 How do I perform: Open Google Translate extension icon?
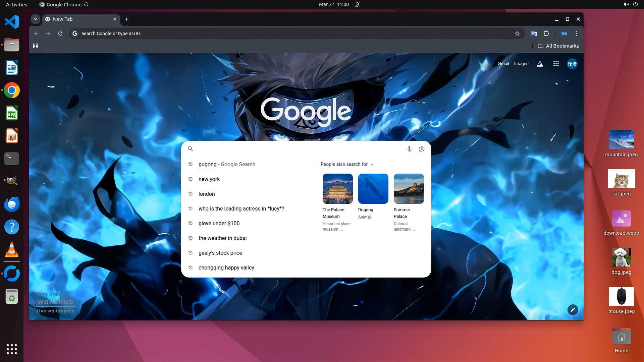click(x=534, y=34)
